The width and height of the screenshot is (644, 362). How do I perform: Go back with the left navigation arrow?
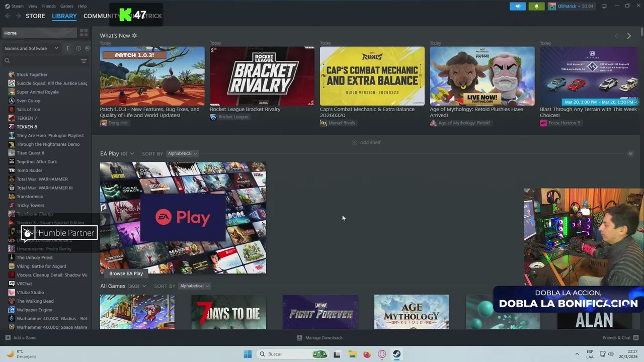coord(8,16)
